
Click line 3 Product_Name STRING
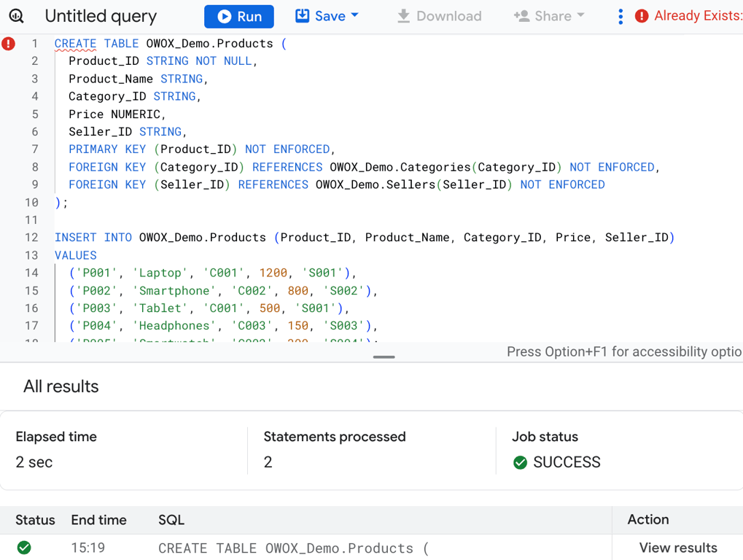[138, 79]
